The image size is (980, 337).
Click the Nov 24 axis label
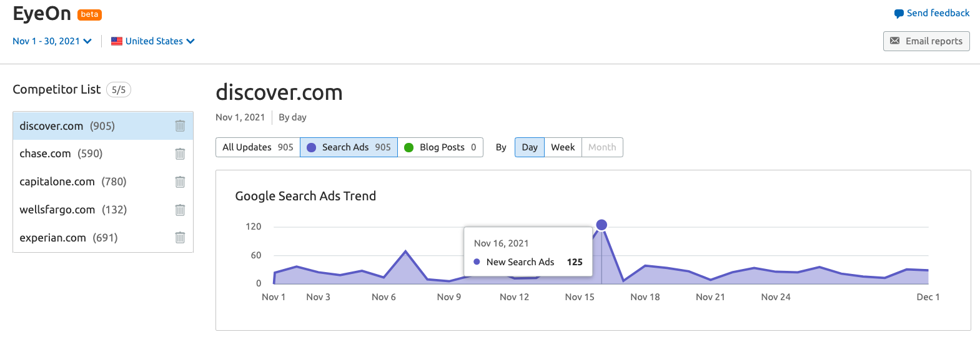point(776,297)
